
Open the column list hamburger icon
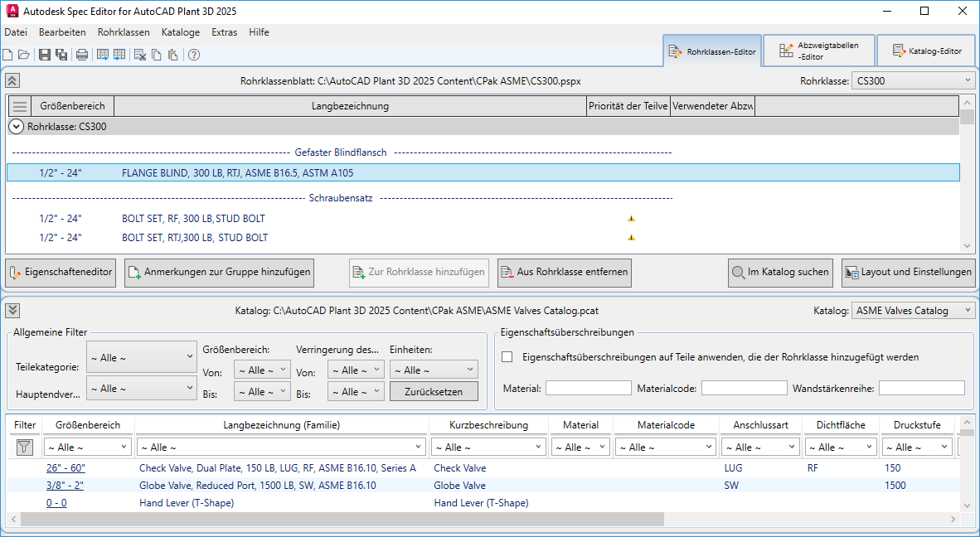pos(19,106)
